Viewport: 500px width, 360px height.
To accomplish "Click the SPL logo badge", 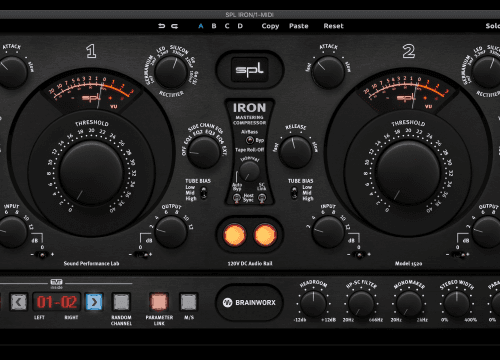I will [250, 69].
